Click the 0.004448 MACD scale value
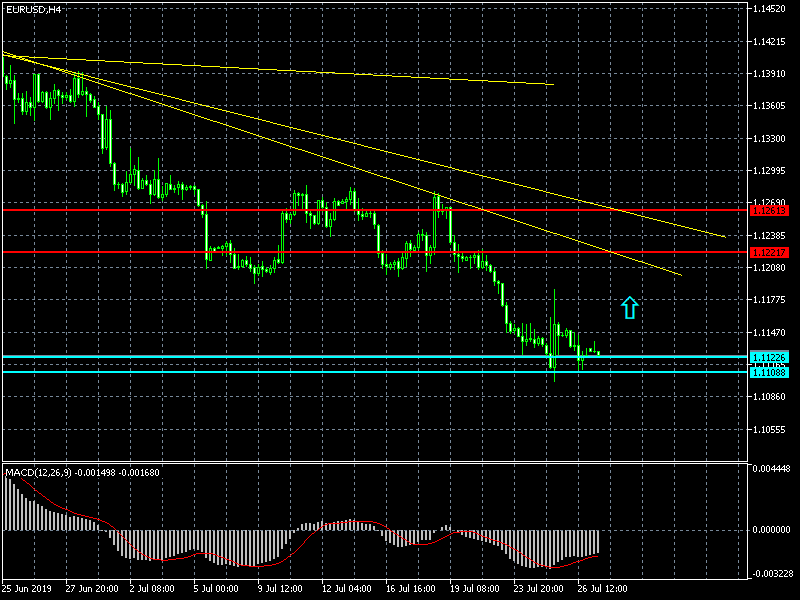Screen dimensions: 800x600 click(770, 468)
